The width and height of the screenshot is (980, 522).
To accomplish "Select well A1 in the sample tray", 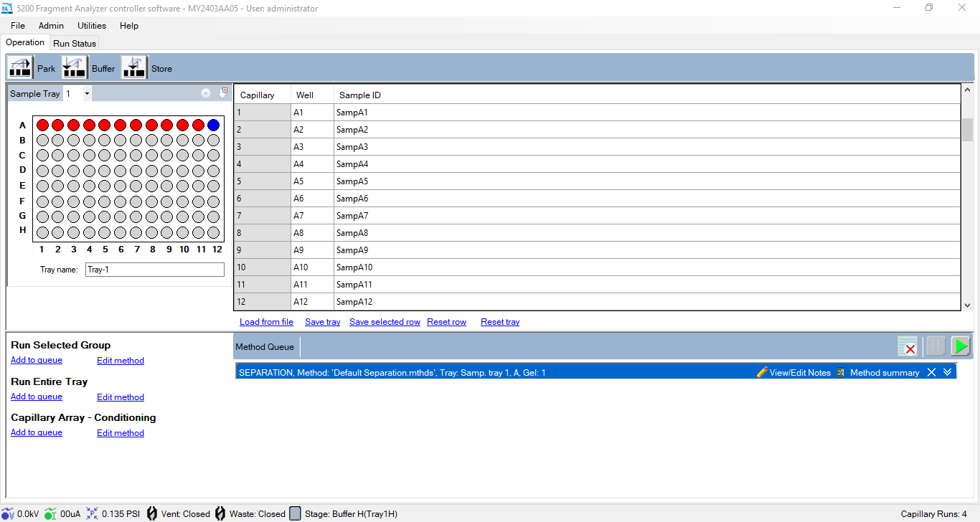I will pyautogui.click(x=42, y=125).
